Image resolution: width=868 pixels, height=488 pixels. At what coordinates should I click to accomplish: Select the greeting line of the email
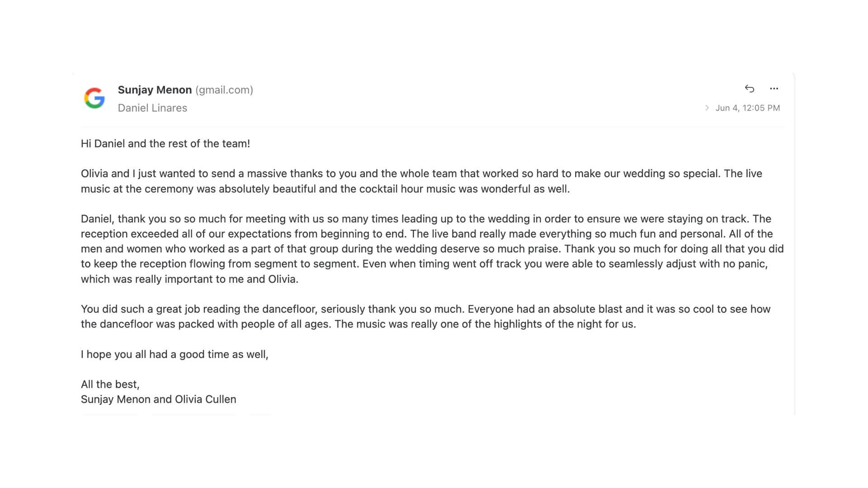[165, 143]
